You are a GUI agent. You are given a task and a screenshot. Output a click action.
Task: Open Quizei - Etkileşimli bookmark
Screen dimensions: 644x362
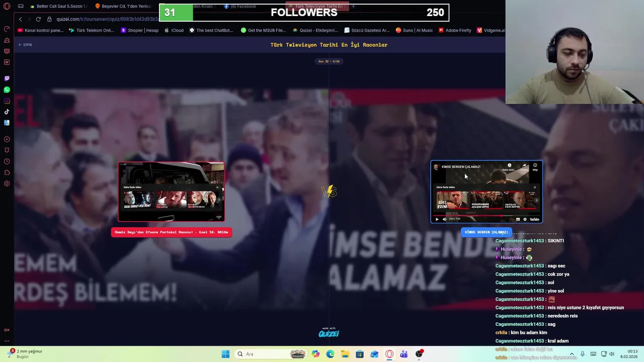315,30
